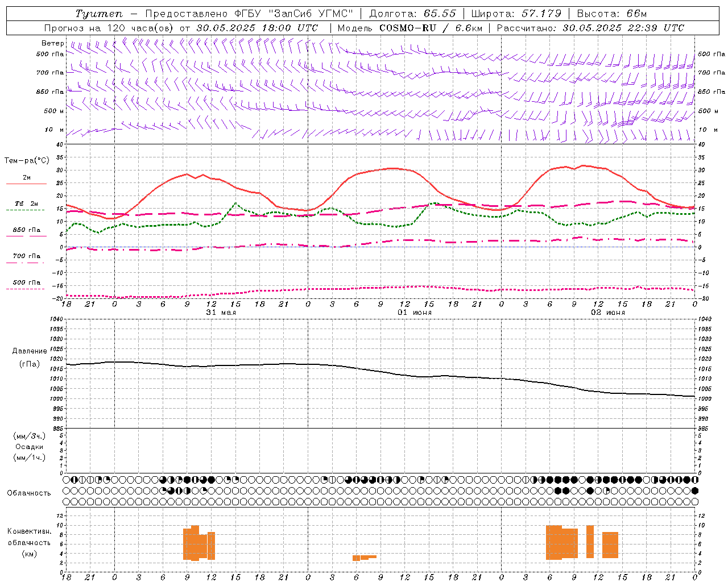Viewport: 728px width, 582px height.
Task: Click the "(мм/1ч.)" precipitation unit label
Action: pos(30,458)
